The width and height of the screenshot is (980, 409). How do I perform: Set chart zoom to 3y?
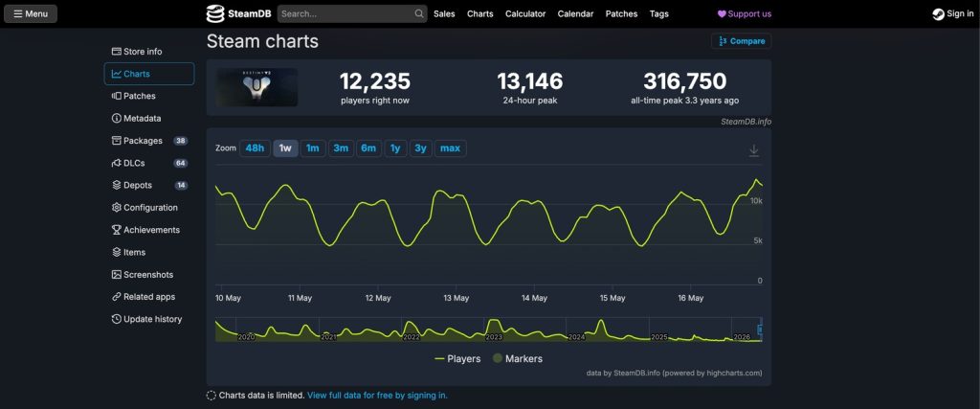pos(421,148)
